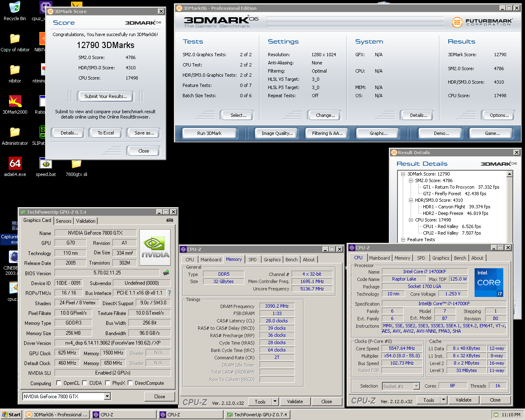Click the Start button on the taskbar
Image resolution: width=525 pixels, height=420 pixels.
coord(11,415)
